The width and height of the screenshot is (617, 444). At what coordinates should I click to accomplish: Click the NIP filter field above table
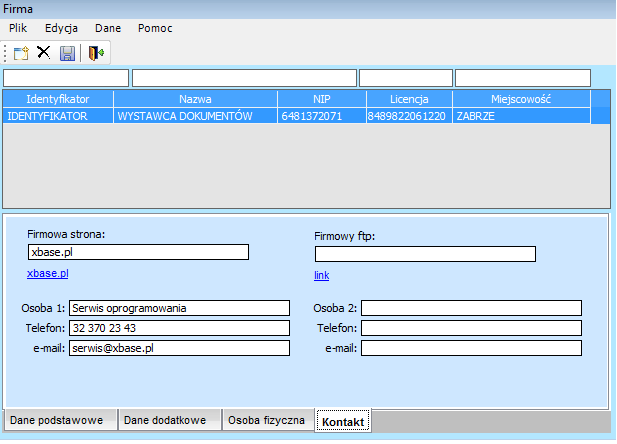406,78
